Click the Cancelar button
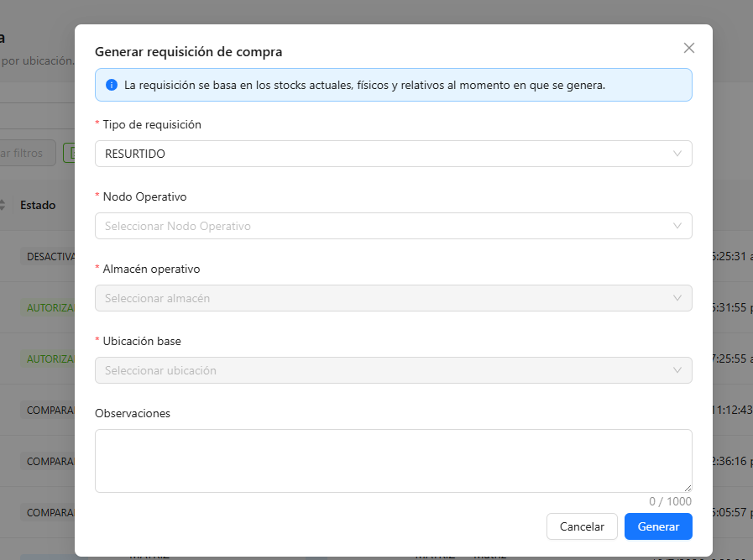 coord(582,526)
